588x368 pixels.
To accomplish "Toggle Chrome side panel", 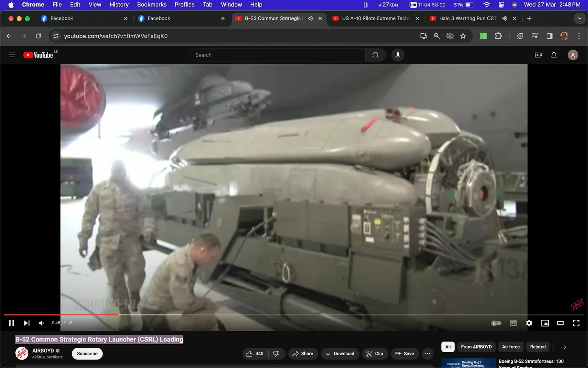I will point(549,36).
